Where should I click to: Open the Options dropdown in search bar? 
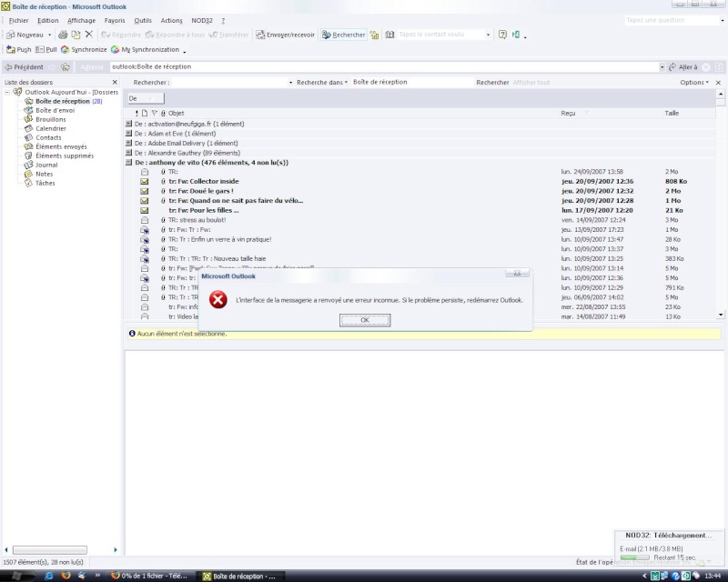pos(694,83)
